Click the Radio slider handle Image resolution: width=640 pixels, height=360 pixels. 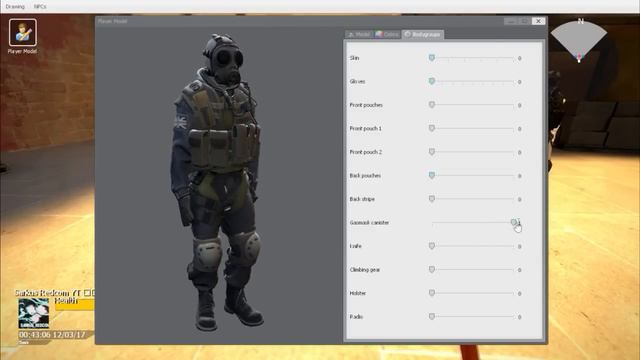(432, 316)
